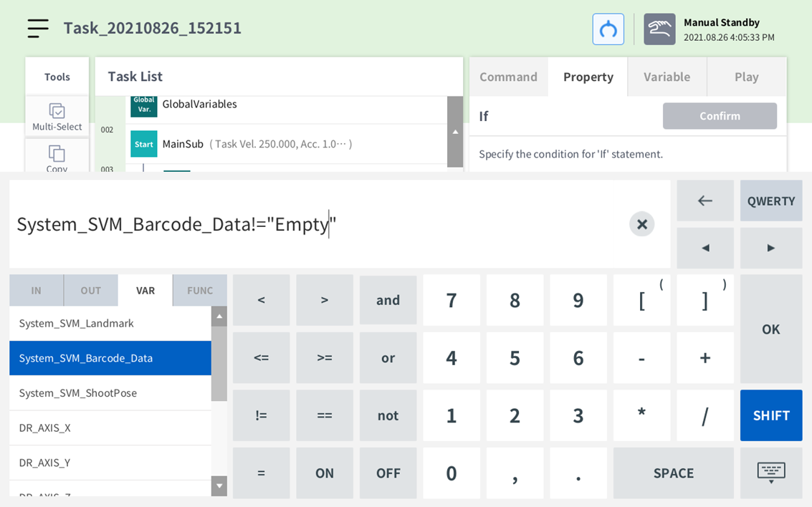Click the blue refresh arrow icon
This screenshot has height=507, width=812.
click(x=608, y=29)
